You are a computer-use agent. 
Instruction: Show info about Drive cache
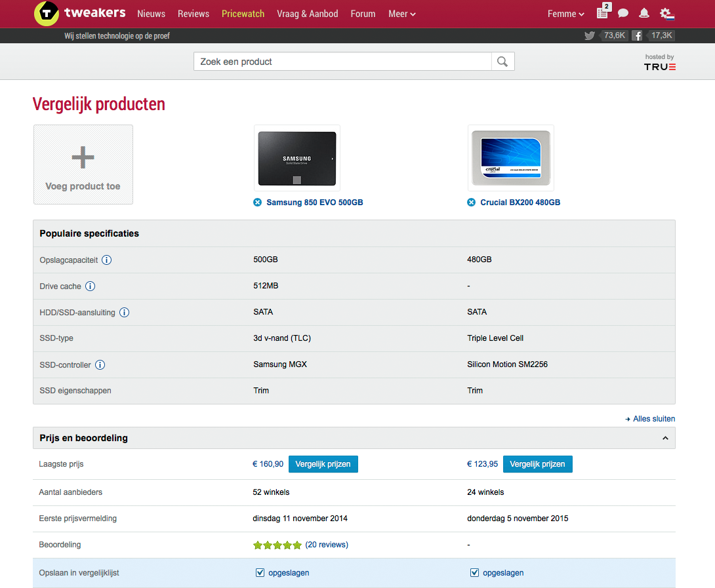click(x=91, y=286)
